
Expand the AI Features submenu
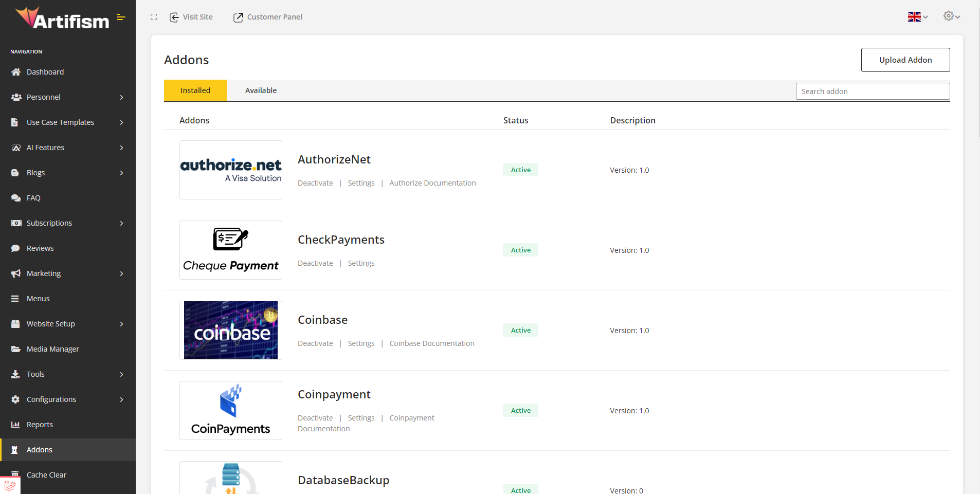tap(121, 148)
